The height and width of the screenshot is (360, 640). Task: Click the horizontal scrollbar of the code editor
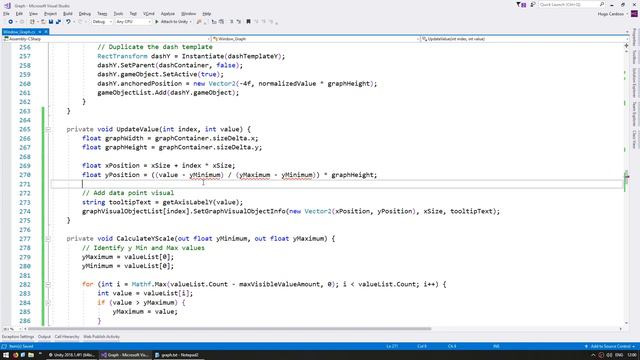point(229,329)
